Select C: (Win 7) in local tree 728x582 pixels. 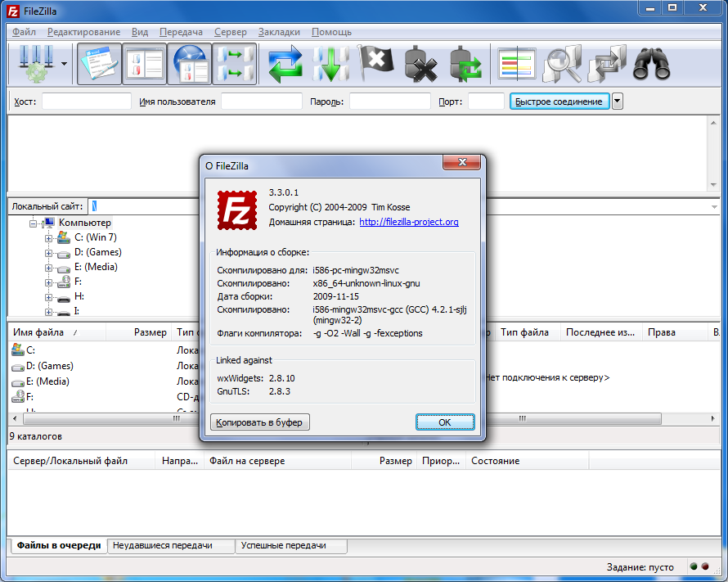pyautogui.click(x=96, y=237)
